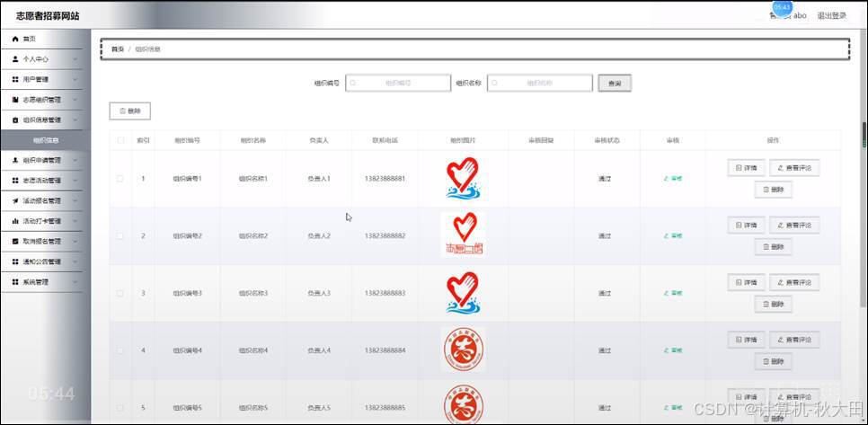The height and width of the screenshot is (425, 868).
Task: Click green 审核 link in row 3
Action: coord(673,293)
